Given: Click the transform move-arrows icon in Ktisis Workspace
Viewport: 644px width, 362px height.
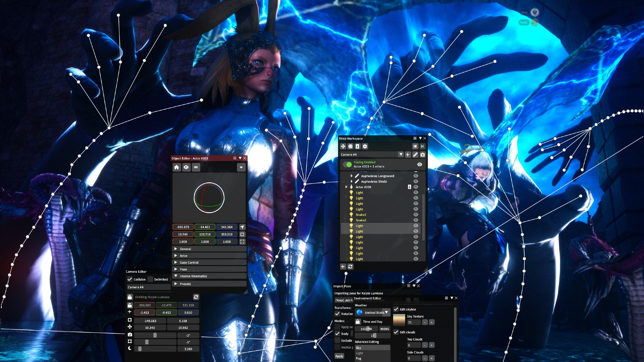Looking at the screenshot, I should (343, 146).
